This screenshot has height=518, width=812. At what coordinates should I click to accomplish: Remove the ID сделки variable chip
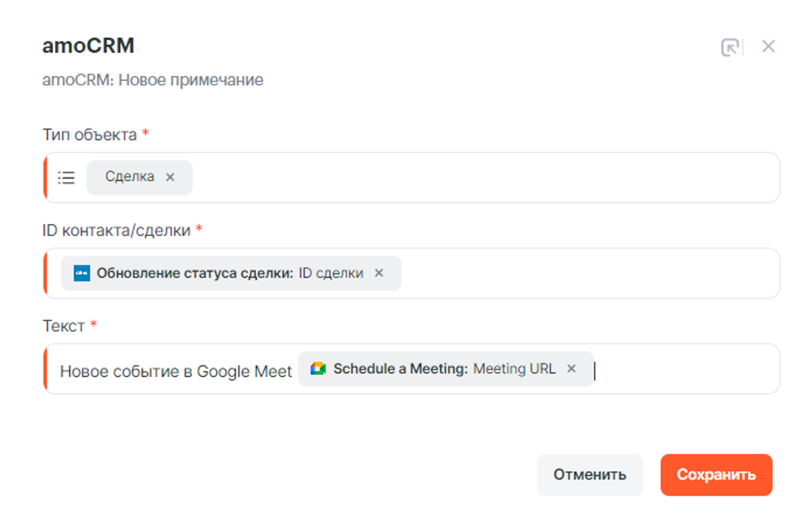[379, 273]
